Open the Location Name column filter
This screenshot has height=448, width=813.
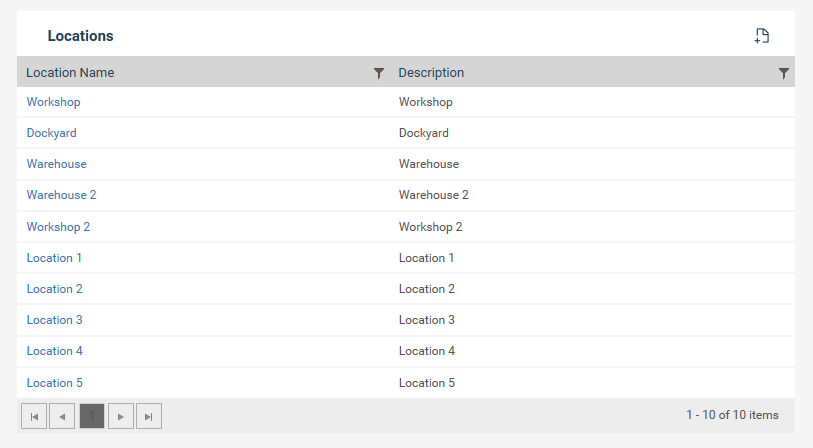click(379, 73)
